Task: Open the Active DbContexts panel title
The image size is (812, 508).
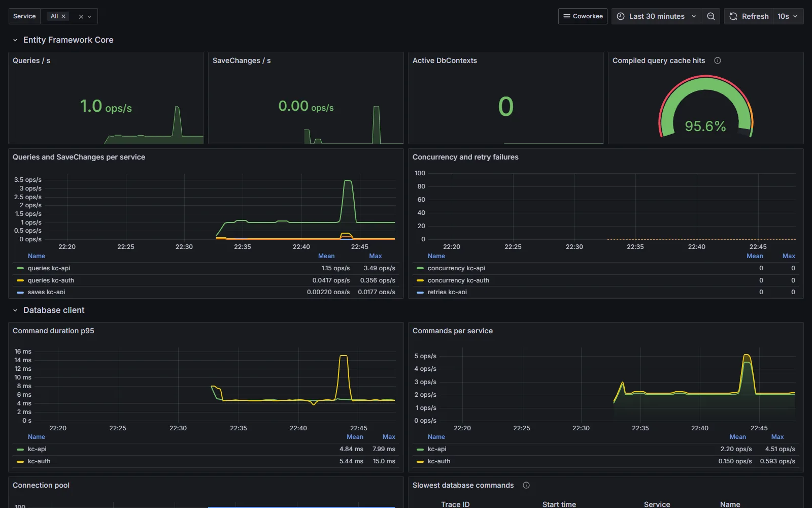Action: (x=445, y=60)
